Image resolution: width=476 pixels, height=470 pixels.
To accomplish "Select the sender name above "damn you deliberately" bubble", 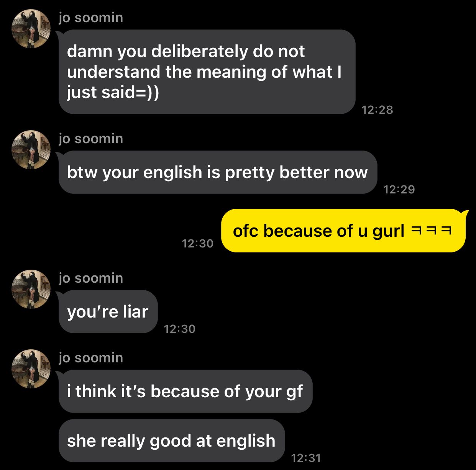I will (91, 18).
